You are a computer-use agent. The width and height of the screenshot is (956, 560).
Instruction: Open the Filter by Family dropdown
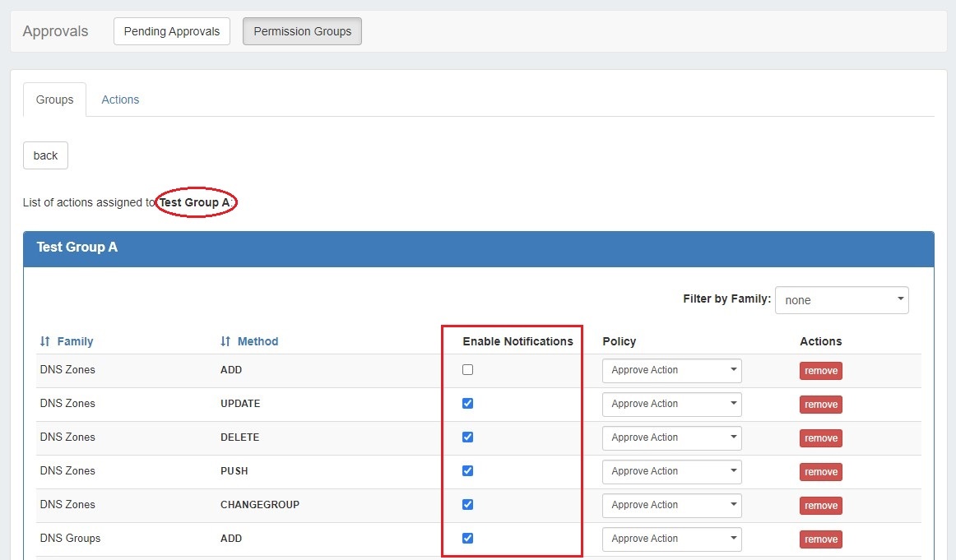(x=841, y=300)
